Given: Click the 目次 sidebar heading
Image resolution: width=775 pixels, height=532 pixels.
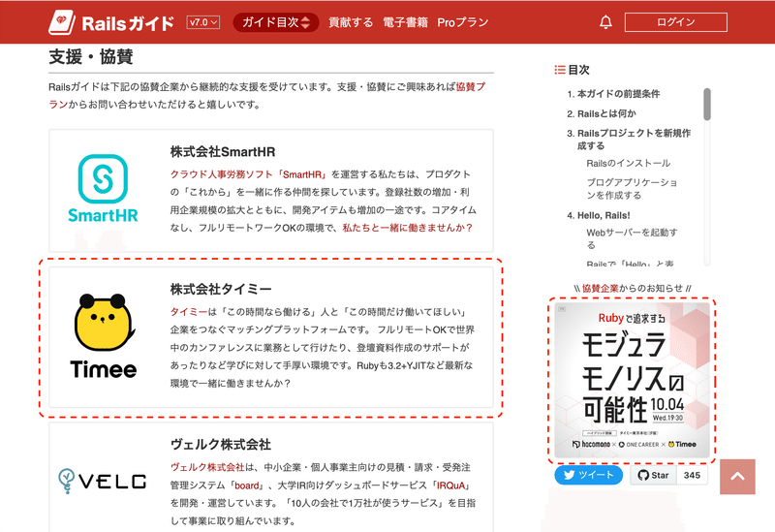Looking at the screenshot, I should point(578,70).
